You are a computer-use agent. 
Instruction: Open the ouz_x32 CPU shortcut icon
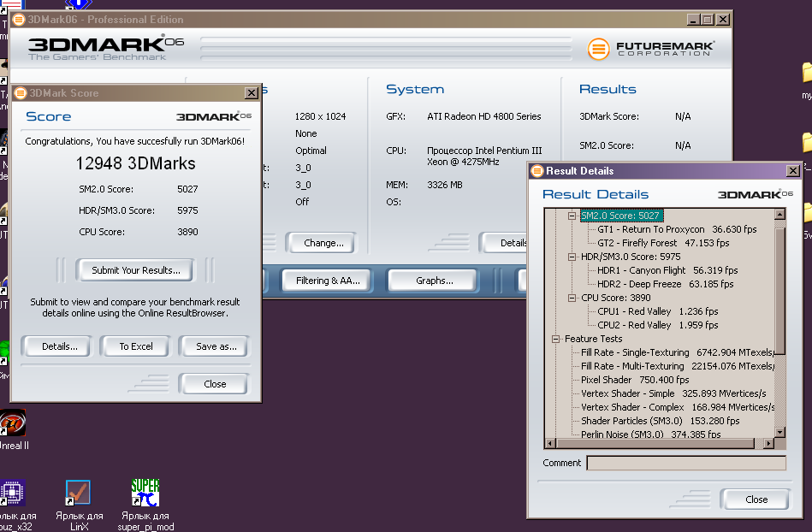pyautogui.click(x=13, y=492)
